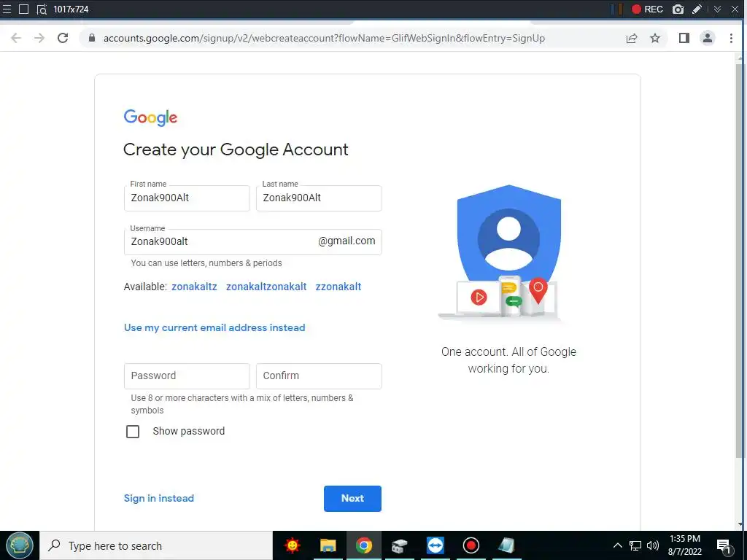Screen dimensions: 747x560
Task: Click the Last name field
Action: point(319,198)
